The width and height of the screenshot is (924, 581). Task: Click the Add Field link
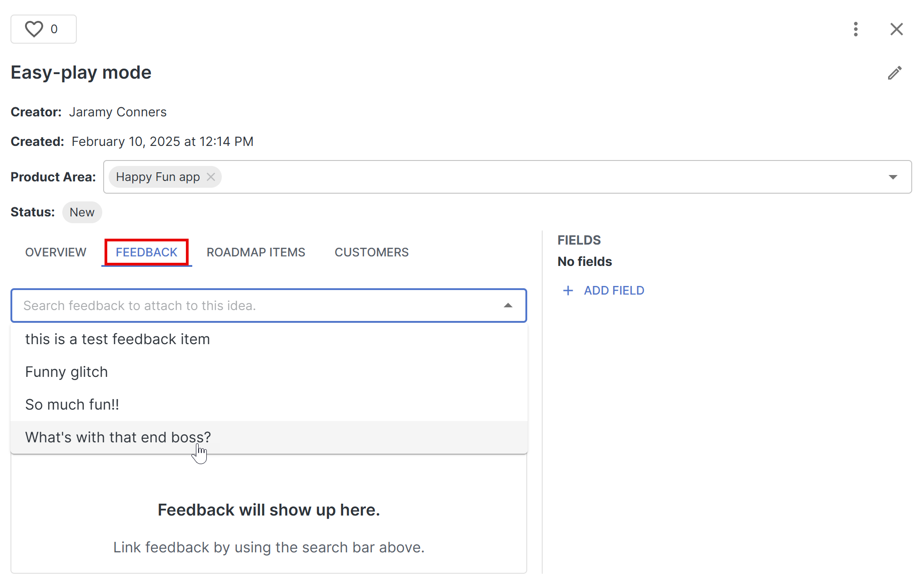point(614,290)
